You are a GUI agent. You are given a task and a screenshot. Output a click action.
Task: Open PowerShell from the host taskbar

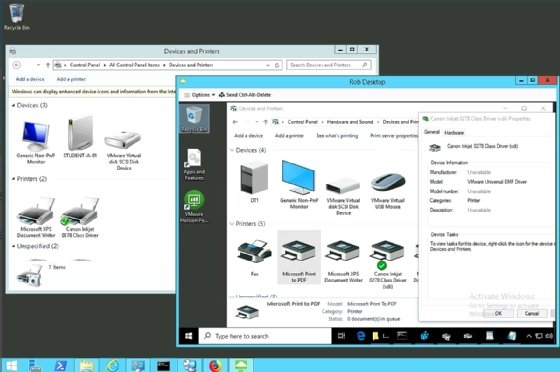(x=60, y=366)
